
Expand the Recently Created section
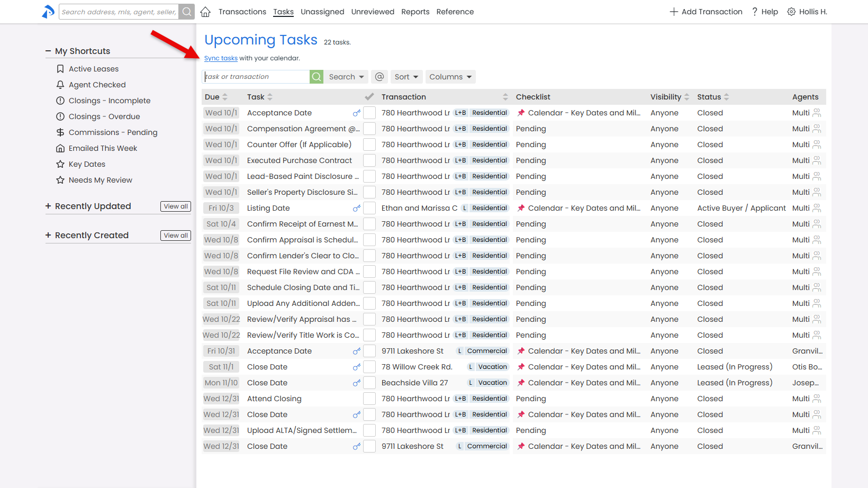pos(48,235)
